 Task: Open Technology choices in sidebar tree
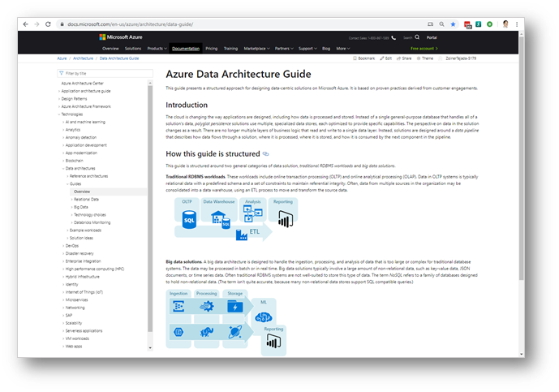click(x=89, y=215)
